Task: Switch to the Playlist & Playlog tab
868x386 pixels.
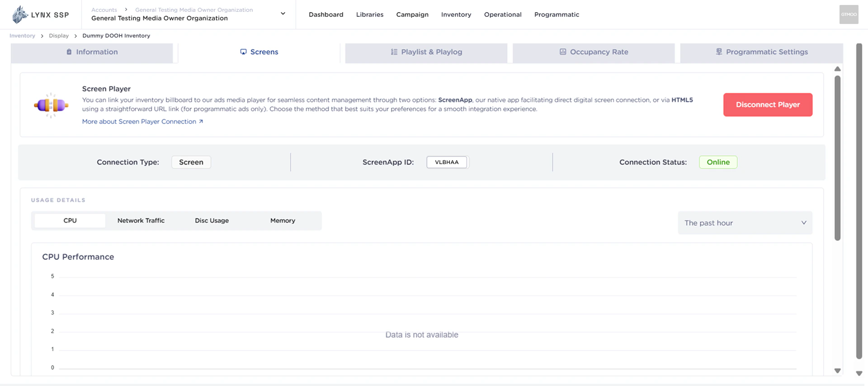Action: [x=426, y=52]
